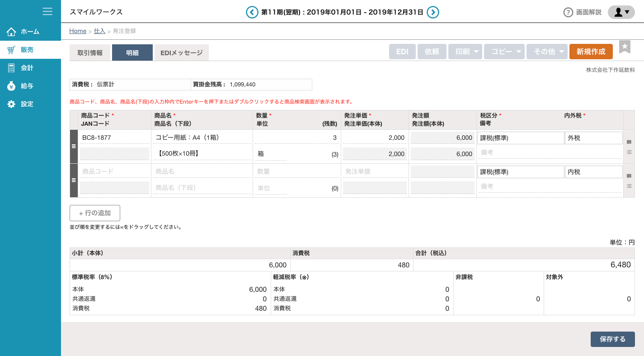Grab drag handle of the empty row
644x356 pixels.
pyautogui.click(x=74, y=180)
